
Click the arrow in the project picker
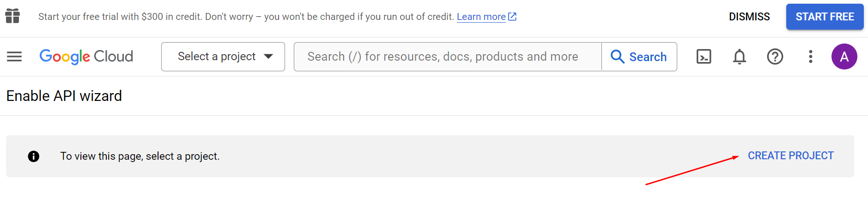[268, 56]
